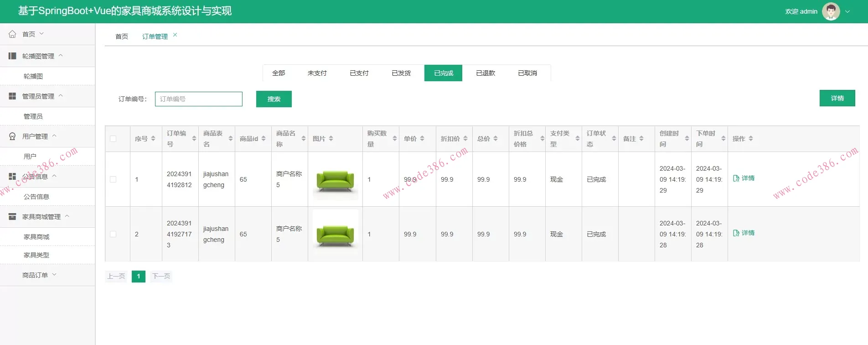
Task: Click the admin avatar picture
Action: 831,11
